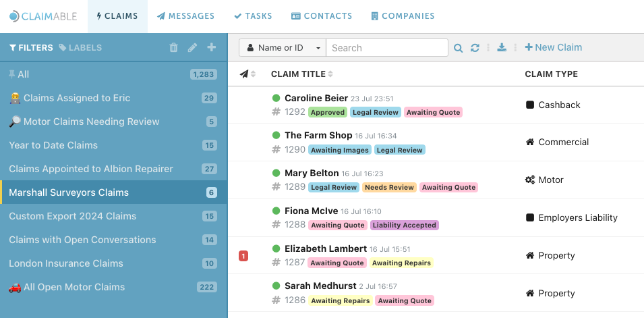Create a New Claim
This screenshot has height=318, width=644.
point(553,47)
